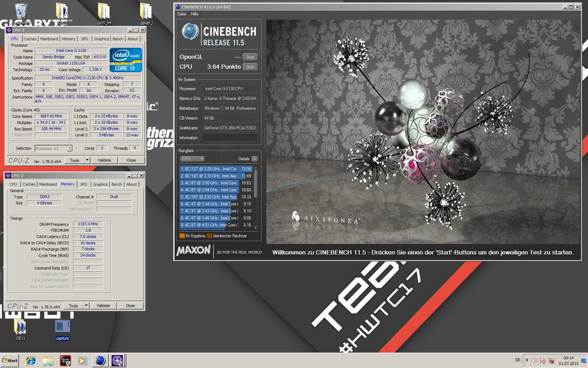Click the upper CPU-Z title bar icon

click(9, 30)
